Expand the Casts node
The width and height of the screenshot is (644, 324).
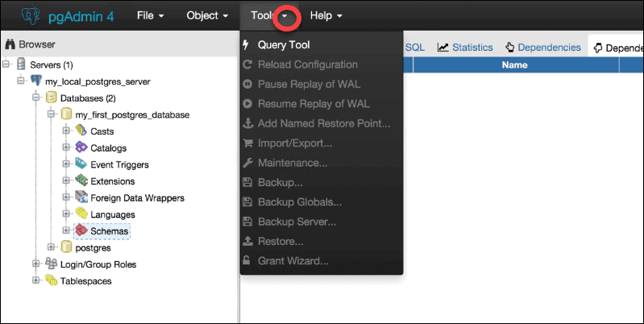[x=66, y=131]
